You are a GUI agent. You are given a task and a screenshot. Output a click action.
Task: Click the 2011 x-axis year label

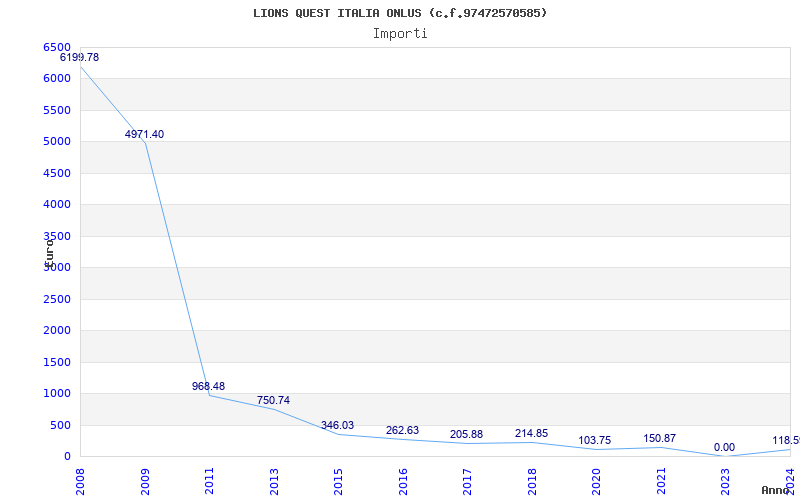point(210,482)
